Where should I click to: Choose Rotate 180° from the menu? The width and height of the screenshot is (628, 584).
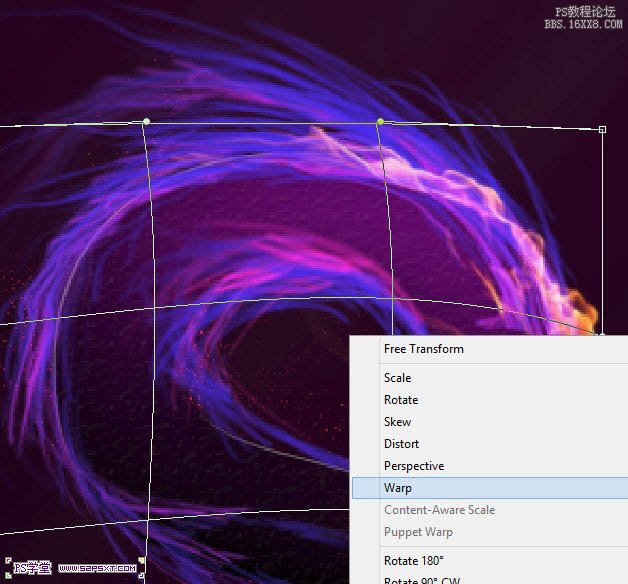point(490,561)
